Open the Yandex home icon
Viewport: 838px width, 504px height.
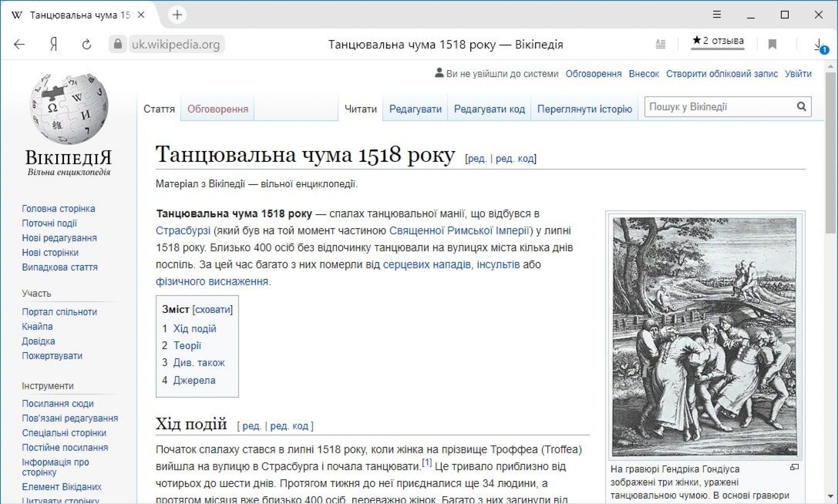[53, 44]
